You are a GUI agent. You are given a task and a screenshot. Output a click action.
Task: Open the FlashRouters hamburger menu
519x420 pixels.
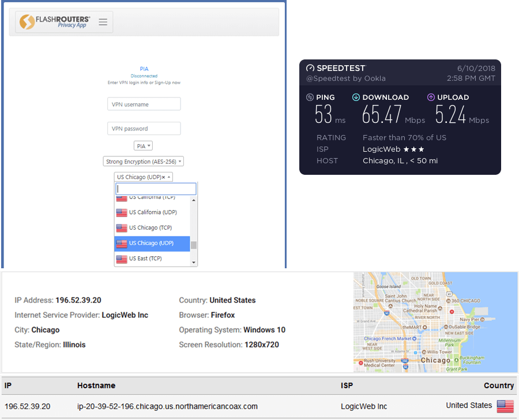(x=103, y=22)
